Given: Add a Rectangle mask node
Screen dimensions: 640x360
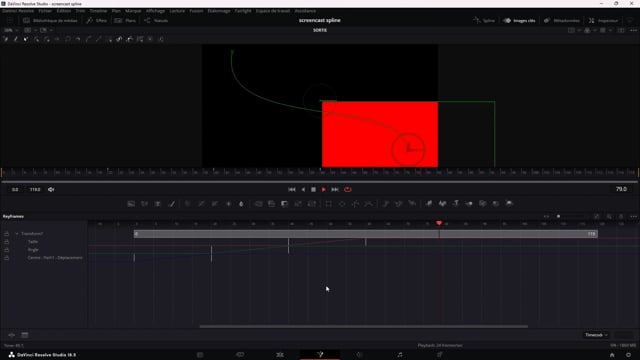Looking at the screenshot, I should pyautogui.click(x=329, y=204).
